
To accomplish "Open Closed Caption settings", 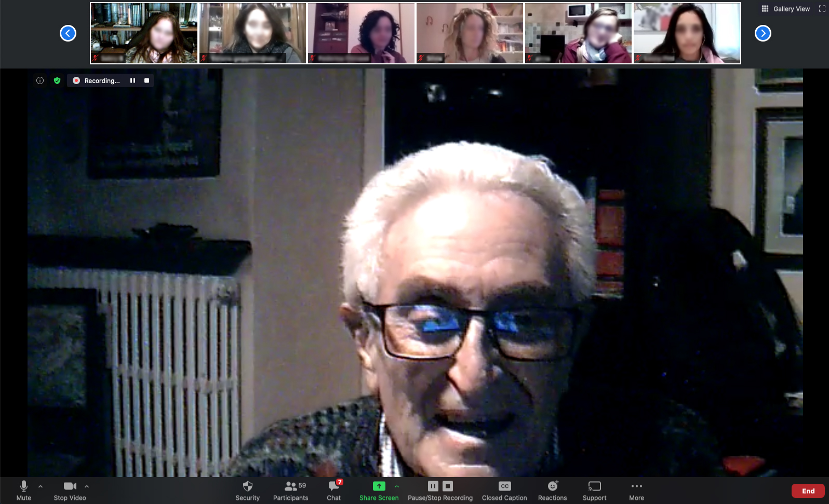I will coord(504,491).
